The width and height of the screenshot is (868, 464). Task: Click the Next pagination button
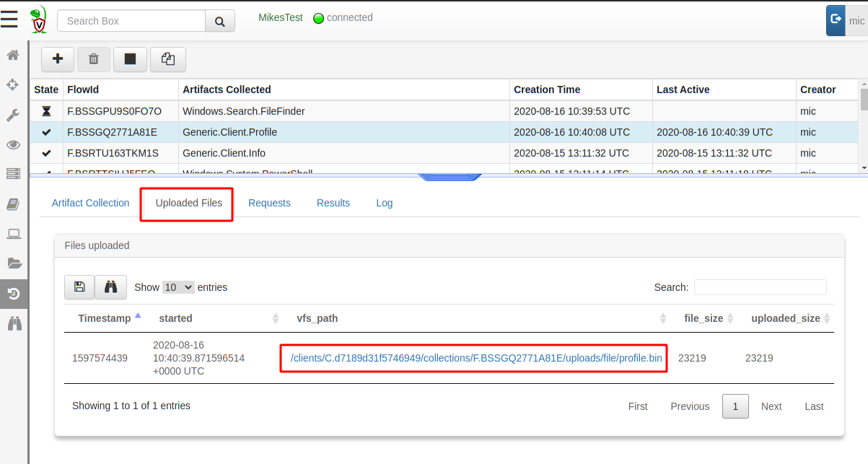[771, 406]
